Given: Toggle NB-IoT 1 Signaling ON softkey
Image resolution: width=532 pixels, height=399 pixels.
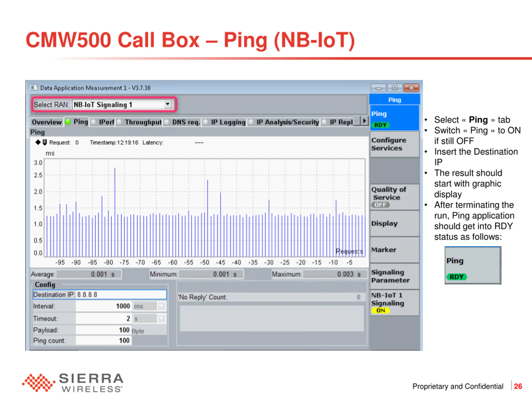Looking at the screenshot, I should pos(394,303).
